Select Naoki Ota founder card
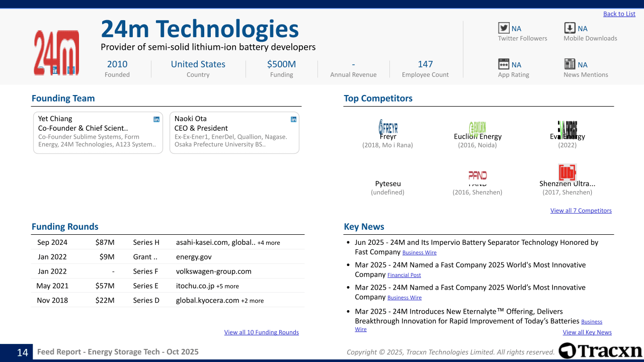 coord(234,133)
